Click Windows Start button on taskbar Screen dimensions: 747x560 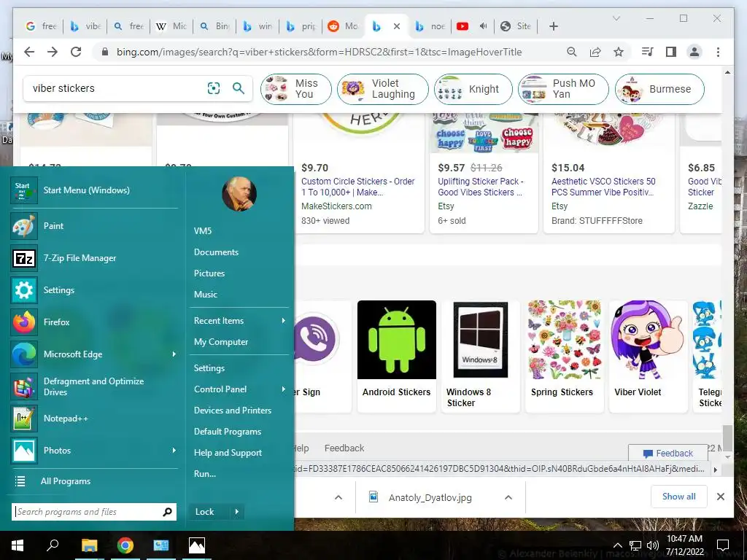pyautogui.click(x=18, y=545)
